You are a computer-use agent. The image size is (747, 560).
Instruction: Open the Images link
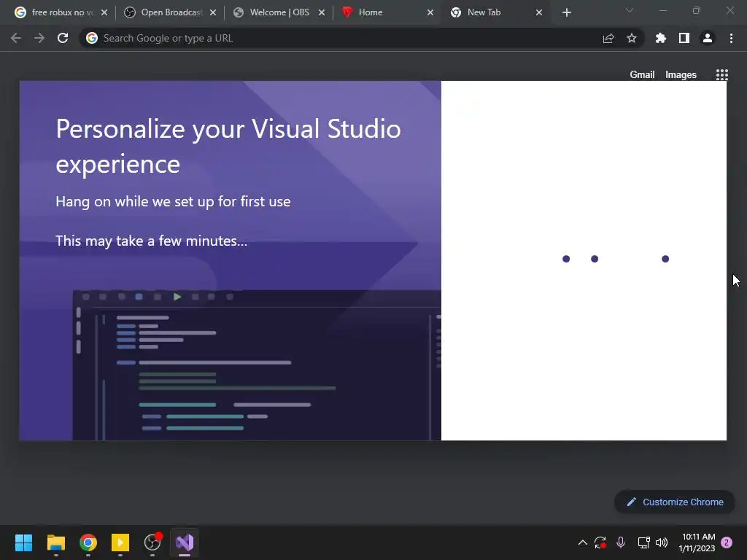(x=681, y=75)
